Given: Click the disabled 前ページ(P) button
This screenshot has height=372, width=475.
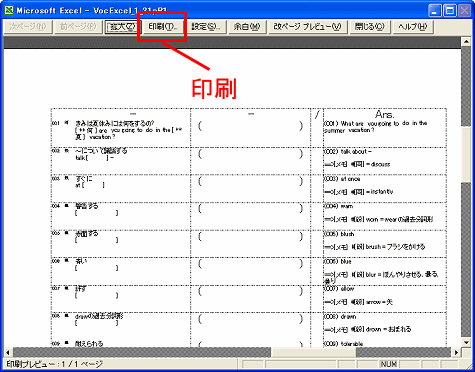Looking at the screenshot, I should coord(78,27).
